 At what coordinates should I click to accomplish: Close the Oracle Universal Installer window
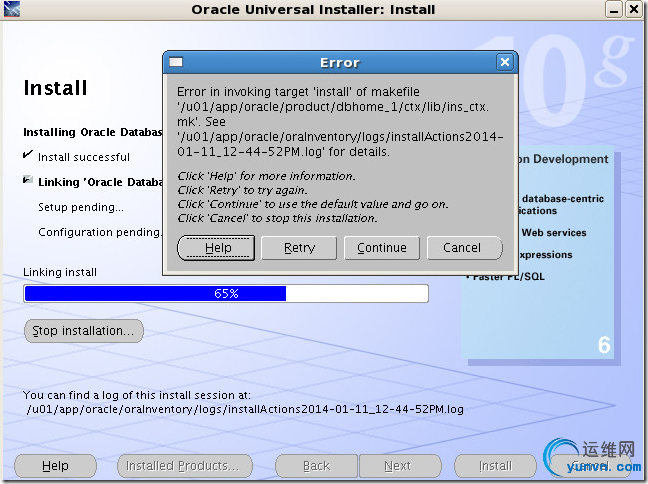(x=634, y=9)
